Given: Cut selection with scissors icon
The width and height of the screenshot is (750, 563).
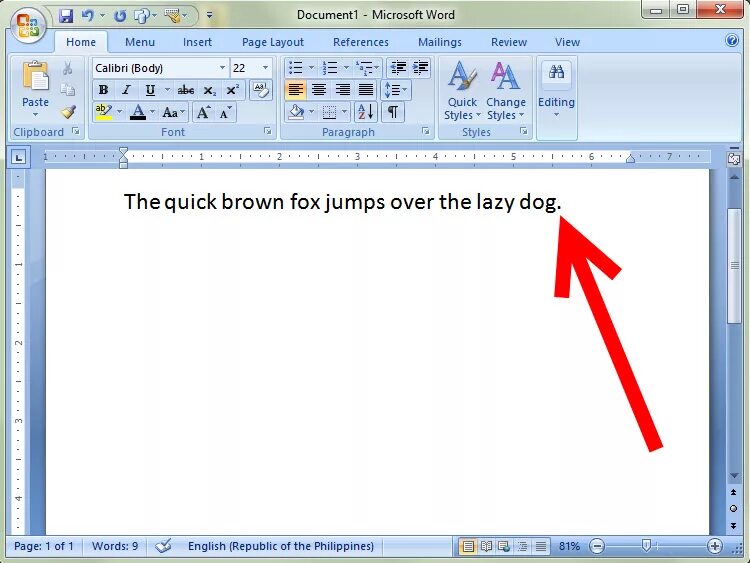Looking at the screenshot, I should (67, 68).
